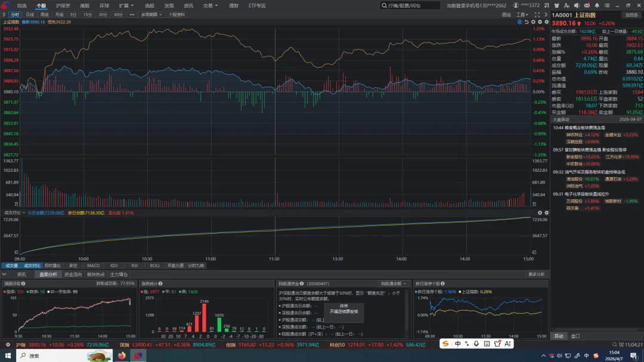Open Firefox from the taskbar
Screen dimensions: 644x362
(x=122, y=355)
